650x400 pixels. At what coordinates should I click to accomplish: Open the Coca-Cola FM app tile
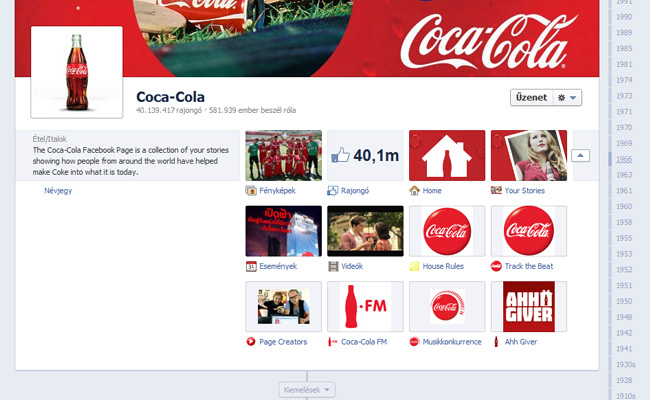[x=365, y=307]
